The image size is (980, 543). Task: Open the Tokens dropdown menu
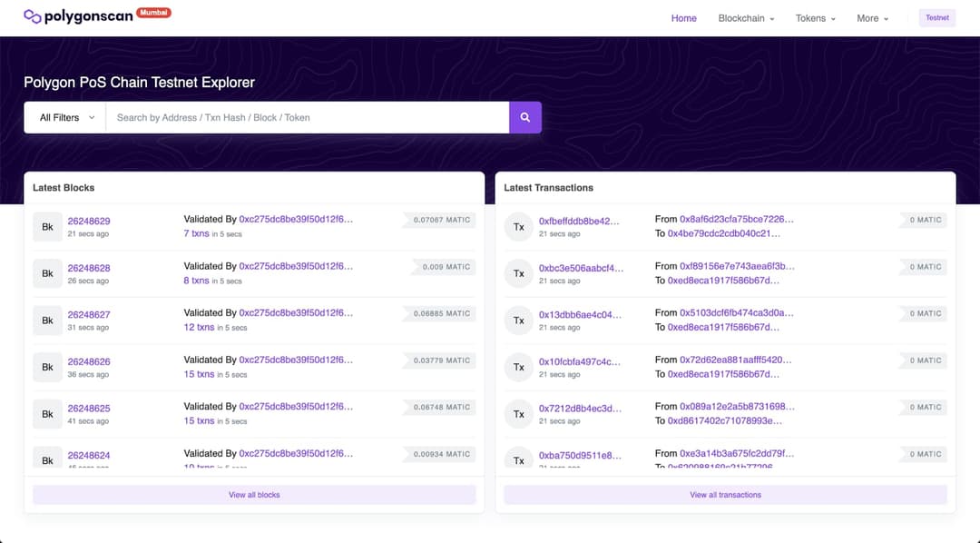pyautogui.click(x=814, y=18)
